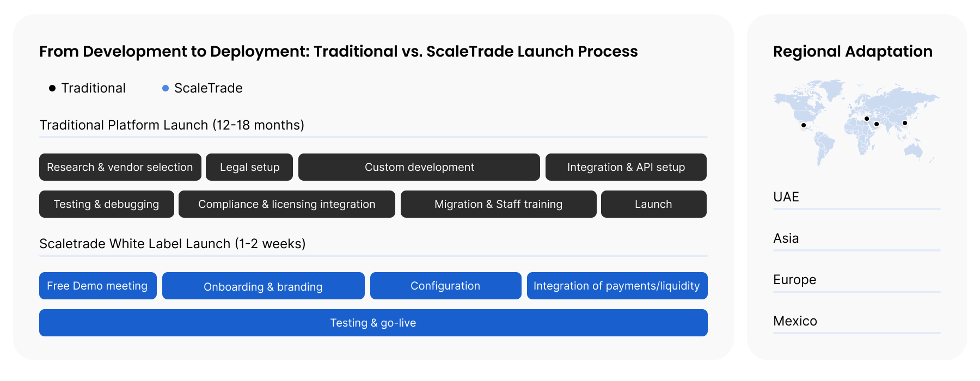Select the Custom development block
This screenshot has height=381, width=980.
pos(419,167)
